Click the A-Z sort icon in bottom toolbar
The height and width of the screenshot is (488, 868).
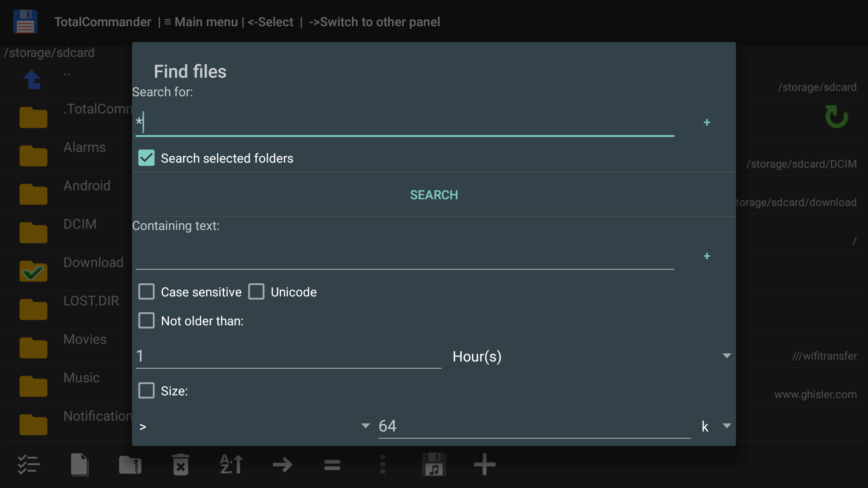231,465
